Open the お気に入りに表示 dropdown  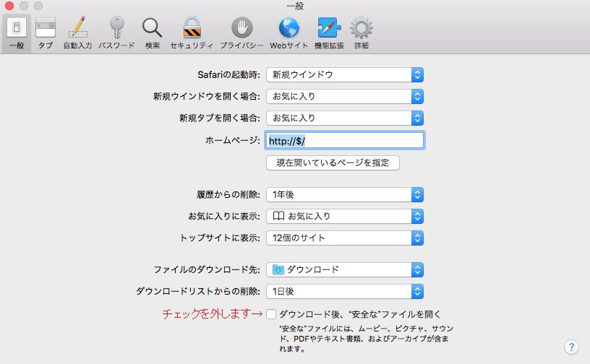click(345, 216)
